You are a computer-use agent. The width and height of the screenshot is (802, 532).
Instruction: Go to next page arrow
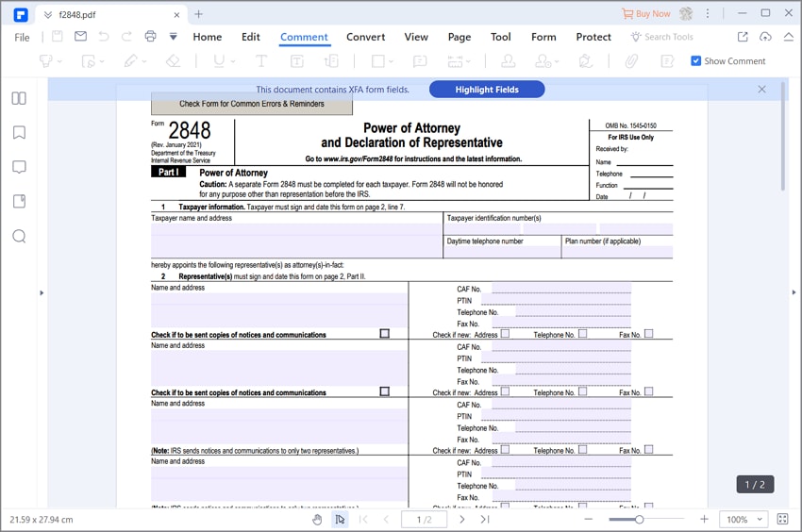pos(462,519)
